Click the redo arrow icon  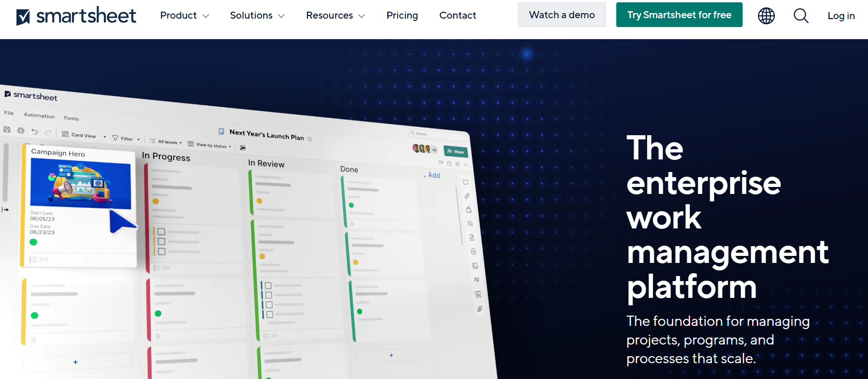click(48, 132)
